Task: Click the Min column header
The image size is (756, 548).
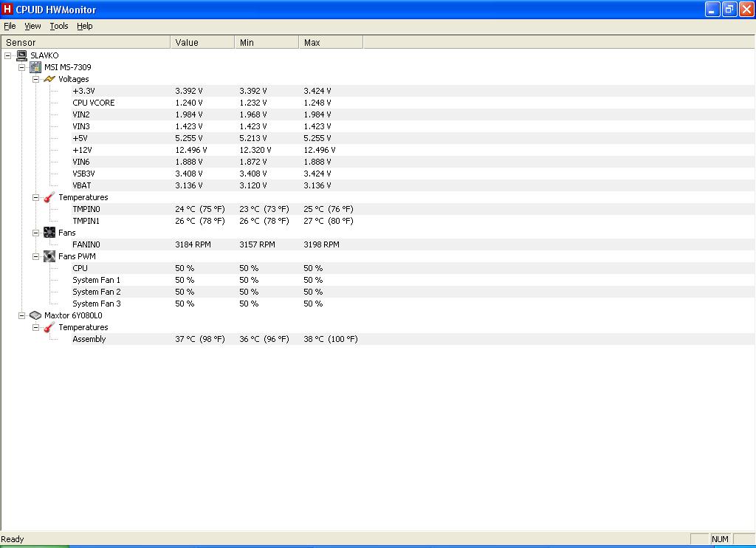Action: (267, 42)
